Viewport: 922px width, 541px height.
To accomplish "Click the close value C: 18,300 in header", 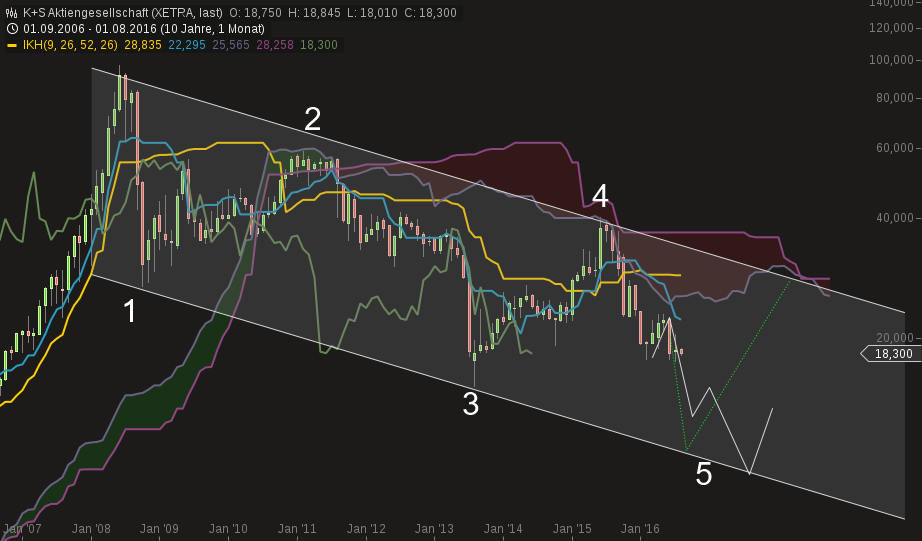I will coord(431,12).
